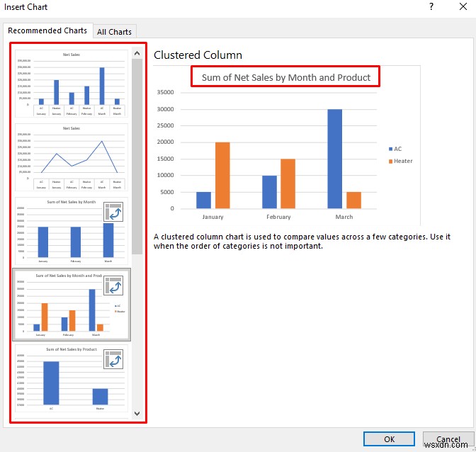This screenshot has width=476, height=452.
Task: Choose the Net Sales line chart thumbnail
Action: tap(72, 157)
